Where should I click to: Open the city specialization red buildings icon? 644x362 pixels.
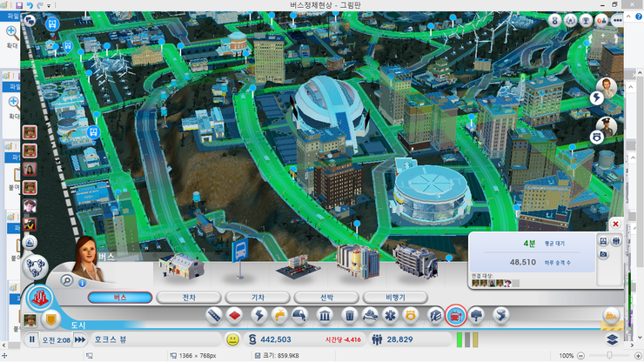pyautogui.click(x=40, y=298)
